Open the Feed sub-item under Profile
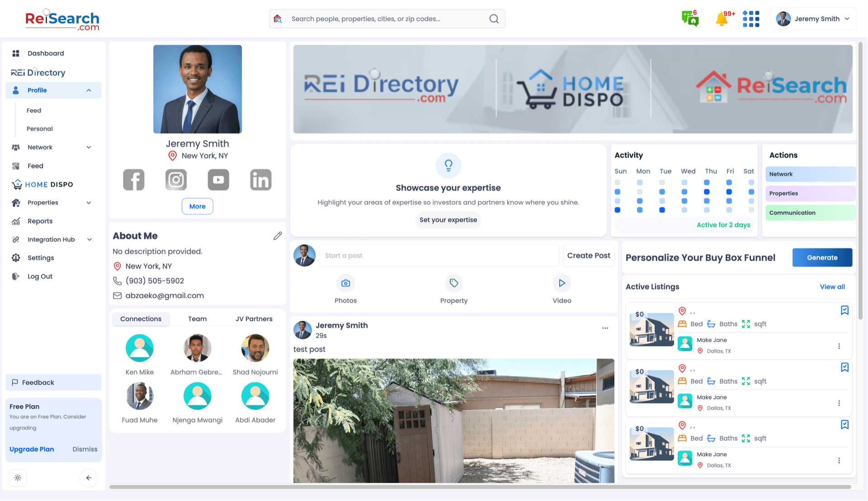868x501 pixels. 34,111
